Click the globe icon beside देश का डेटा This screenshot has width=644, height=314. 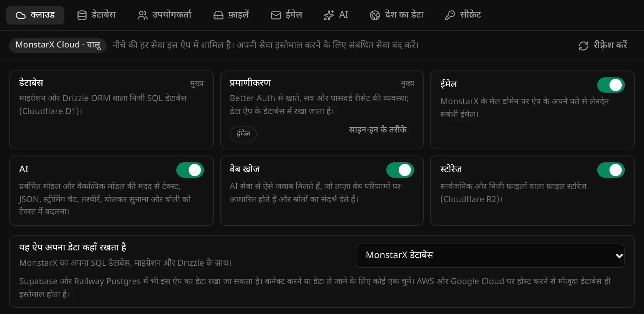(x=375, y=15)
